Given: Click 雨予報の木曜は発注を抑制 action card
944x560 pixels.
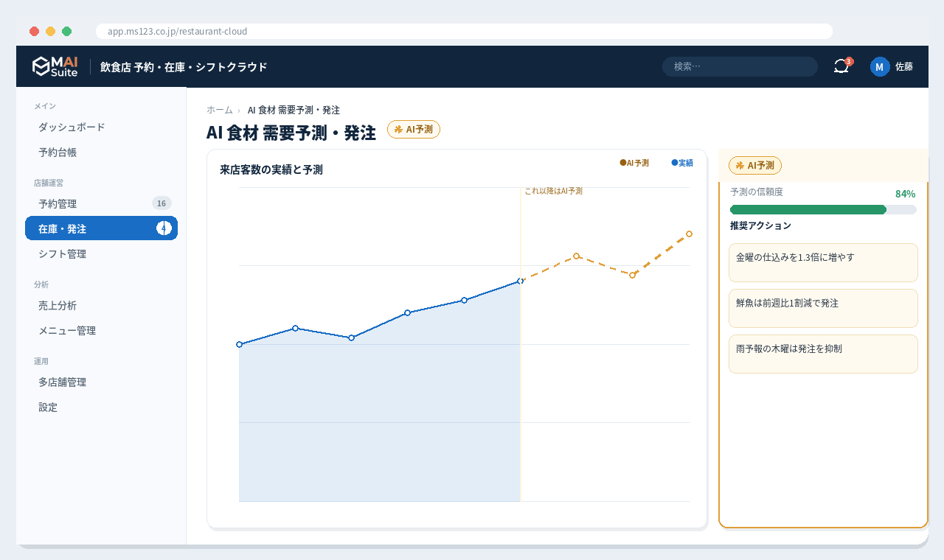Looking at the screenshot, I should pyautogui.click(x=823, y=354).
